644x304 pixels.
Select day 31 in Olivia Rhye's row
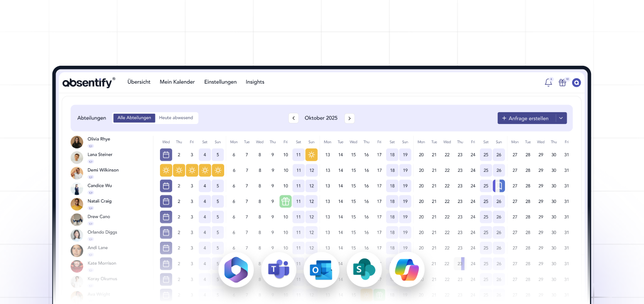567,155
